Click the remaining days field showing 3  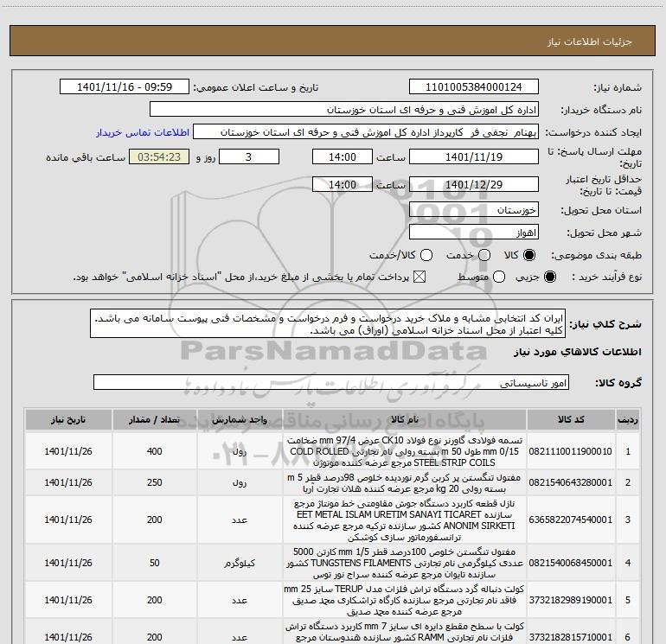pyautogui.click(x=249, y=156)
